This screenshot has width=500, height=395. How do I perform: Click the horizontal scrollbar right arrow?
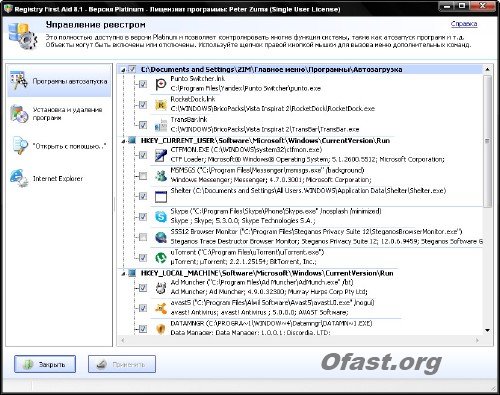click(x=477, y=340)
